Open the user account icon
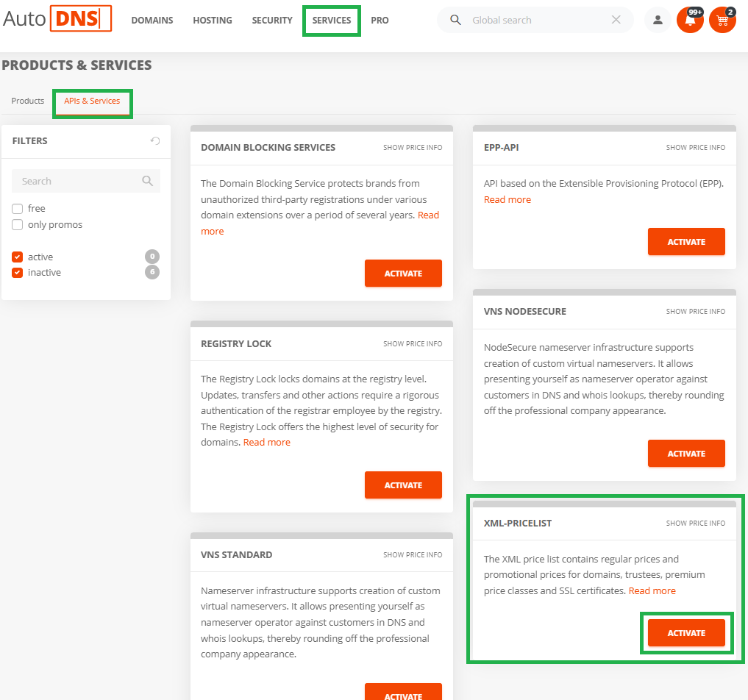The height and width of the screenshot is (700, 748). (658, 20)
